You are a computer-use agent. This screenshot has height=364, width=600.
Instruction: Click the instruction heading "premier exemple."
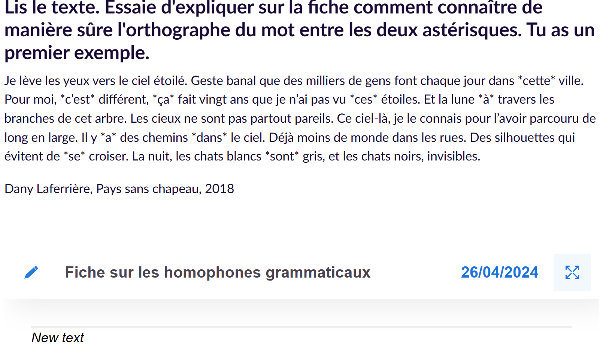[x=77, y=53]
